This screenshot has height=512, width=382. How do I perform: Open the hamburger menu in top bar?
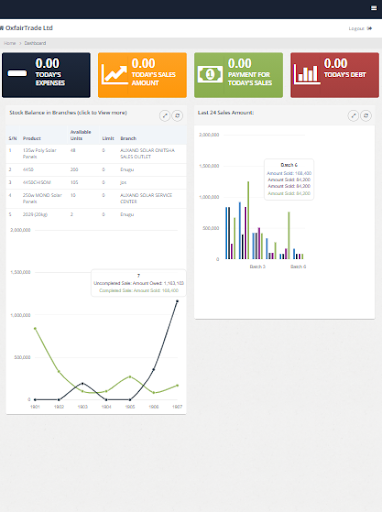tap(374, 8)
